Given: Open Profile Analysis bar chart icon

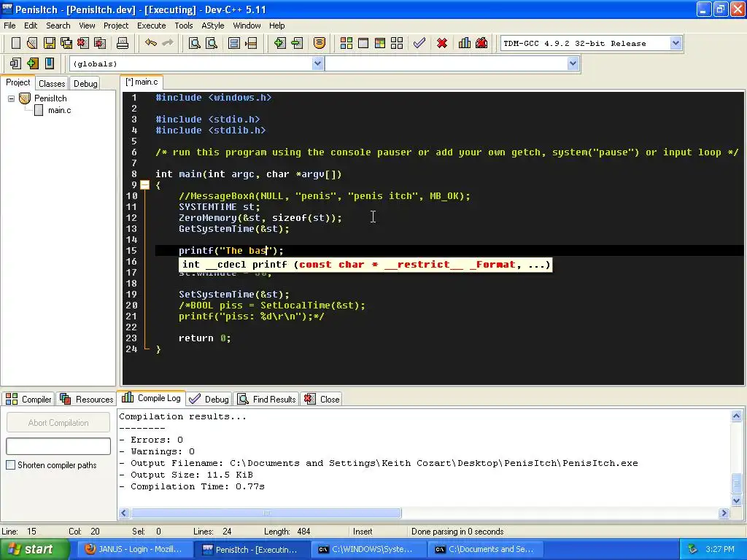Looking at the screenshot, I should tap(465, 43).
